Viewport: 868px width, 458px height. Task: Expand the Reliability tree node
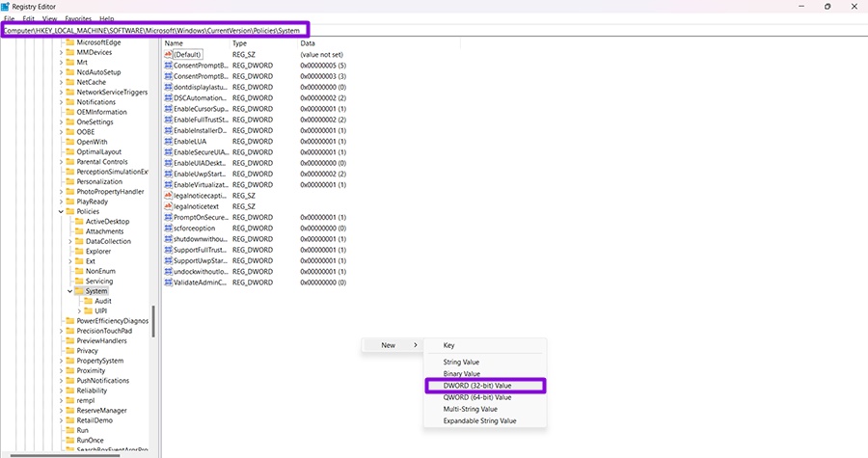61,391
